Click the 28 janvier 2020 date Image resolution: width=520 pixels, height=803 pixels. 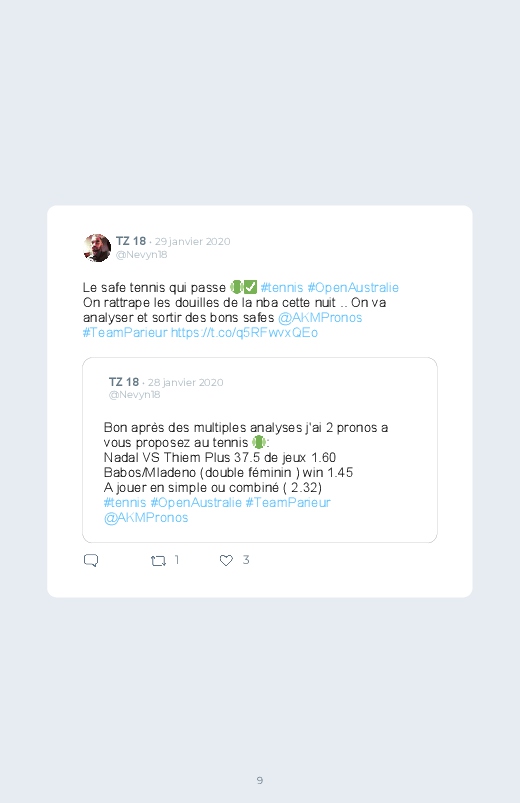coord(185,382)
